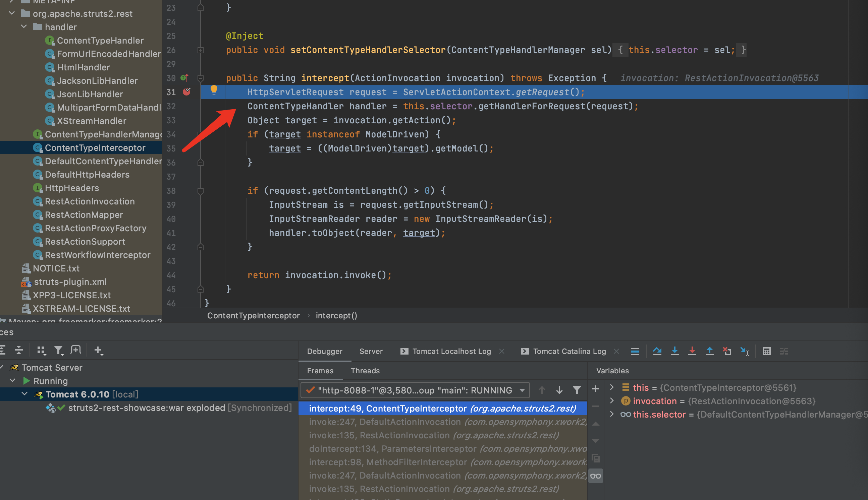Screen dimensions: 868x500
Task: Click the Run to Cursor icon
Action: tap(745, 351)
